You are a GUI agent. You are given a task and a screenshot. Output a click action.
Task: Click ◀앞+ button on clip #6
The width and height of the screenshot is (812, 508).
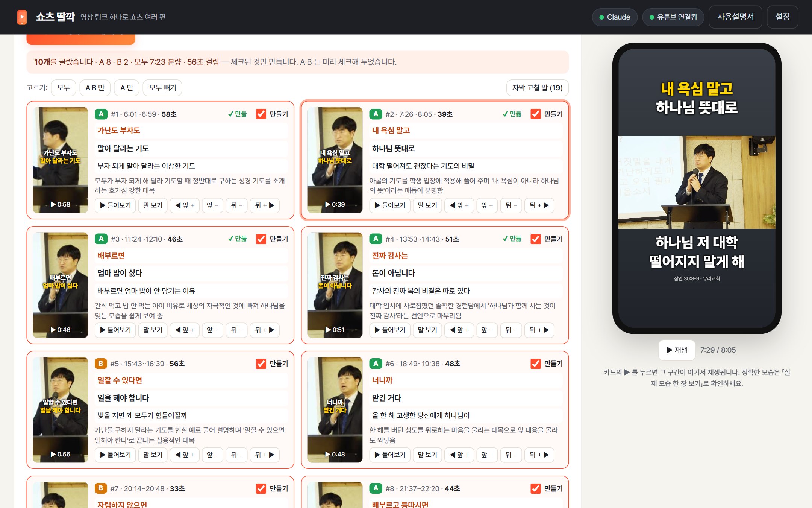pos(459,455)
